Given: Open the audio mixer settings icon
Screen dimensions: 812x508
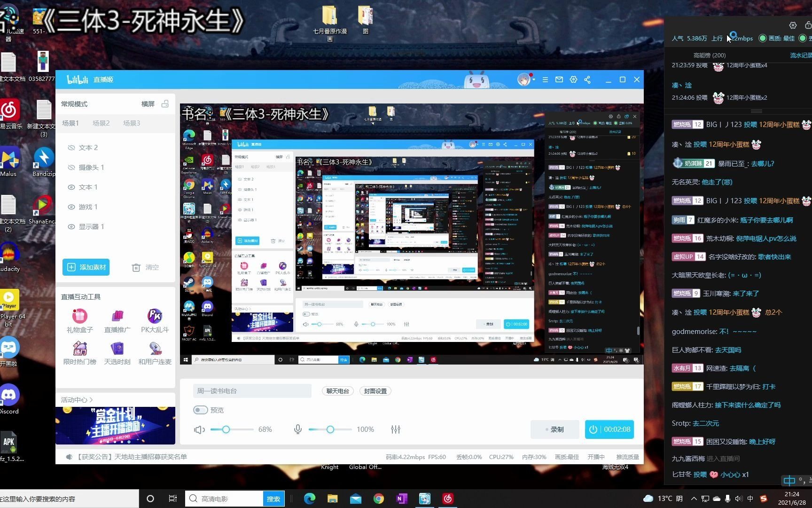Looking at the screenshot, I should point(396,429).
